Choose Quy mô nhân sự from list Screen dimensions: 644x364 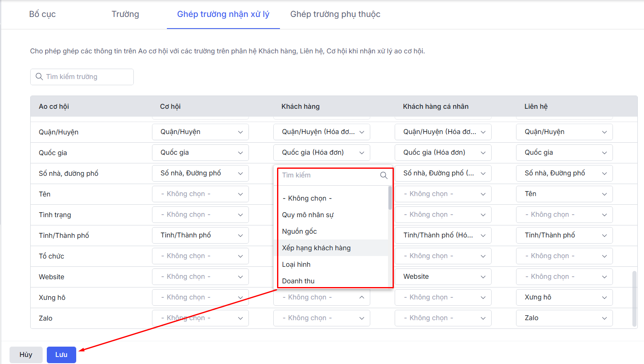tap(308, 215)
